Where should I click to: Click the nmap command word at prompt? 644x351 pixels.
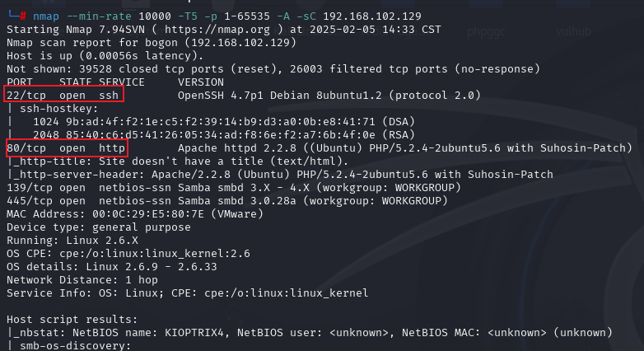(46, 16)
